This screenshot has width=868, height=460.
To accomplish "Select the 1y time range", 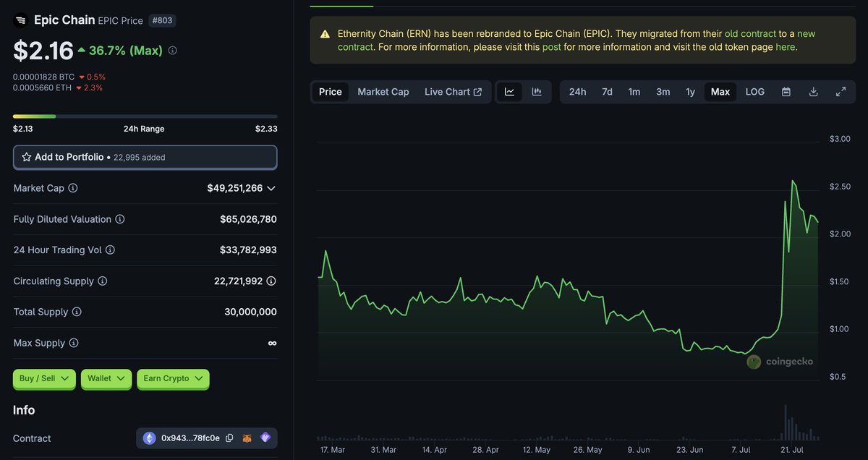I will click(x=691, y=92).
